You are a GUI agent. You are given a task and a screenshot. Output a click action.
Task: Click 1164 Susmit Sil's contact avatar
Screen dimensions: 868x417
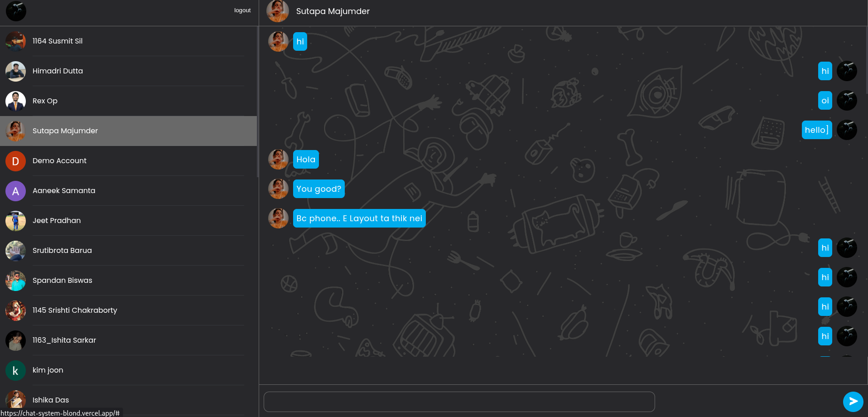(15, 41)
